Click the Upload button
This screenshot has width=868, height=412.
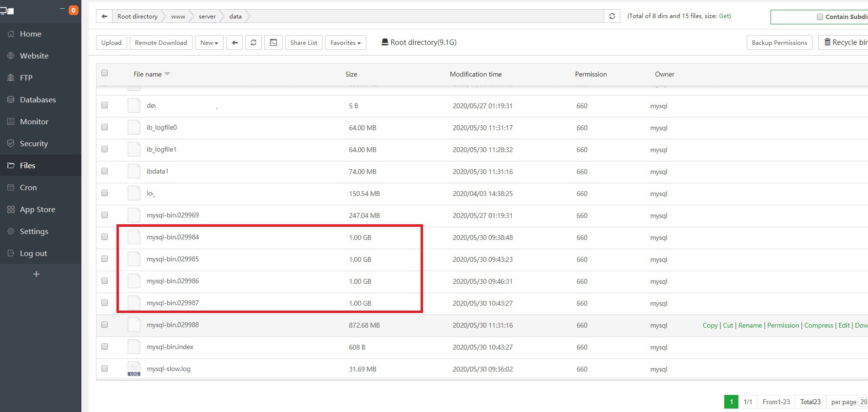112,42
